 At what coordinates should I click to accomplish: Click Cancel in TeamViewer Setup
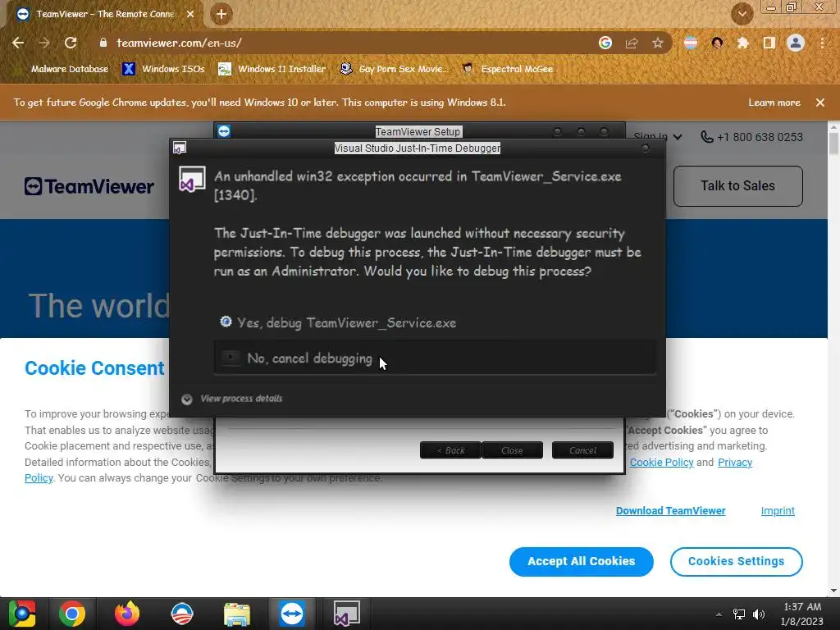click(x=583, y=450)
